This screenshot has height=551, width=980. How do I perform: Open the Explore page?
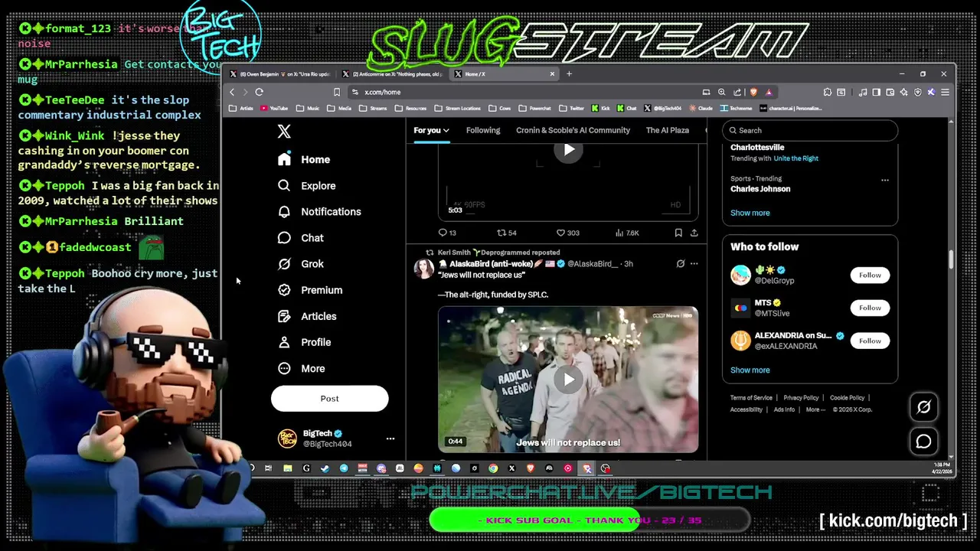307,185
